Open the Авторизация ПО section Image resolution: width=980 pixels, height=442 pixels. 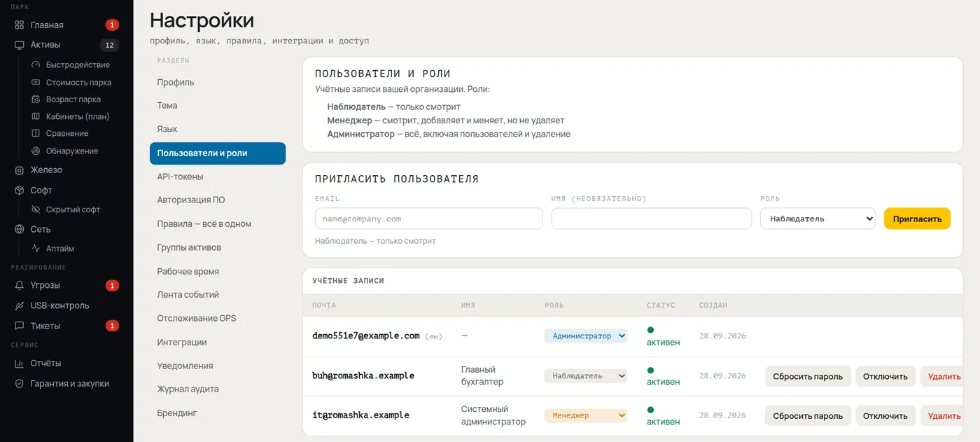[x=218, y=200]
